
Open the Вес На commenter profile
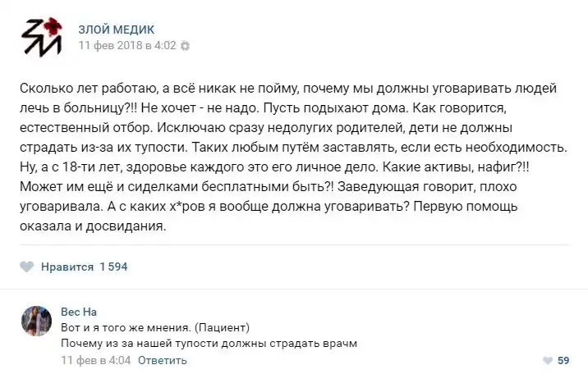79,312
